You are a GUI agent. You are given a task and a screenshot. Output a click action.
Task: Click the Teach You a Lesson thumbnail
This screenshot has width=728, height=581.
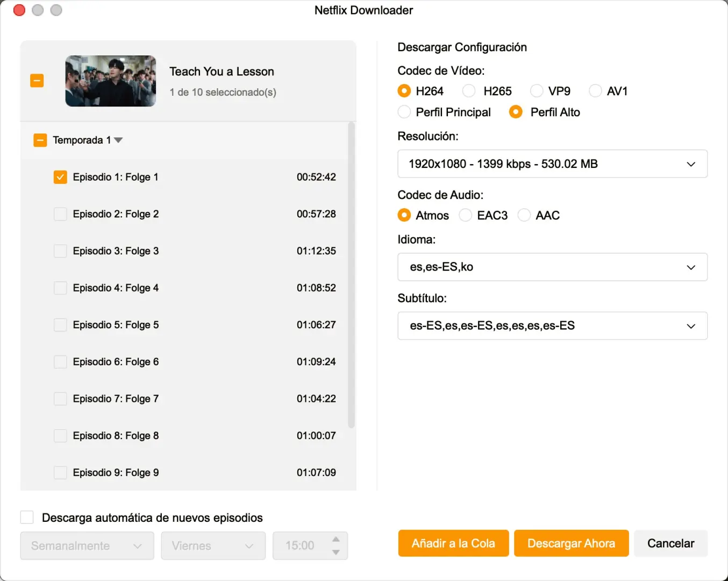111,81
